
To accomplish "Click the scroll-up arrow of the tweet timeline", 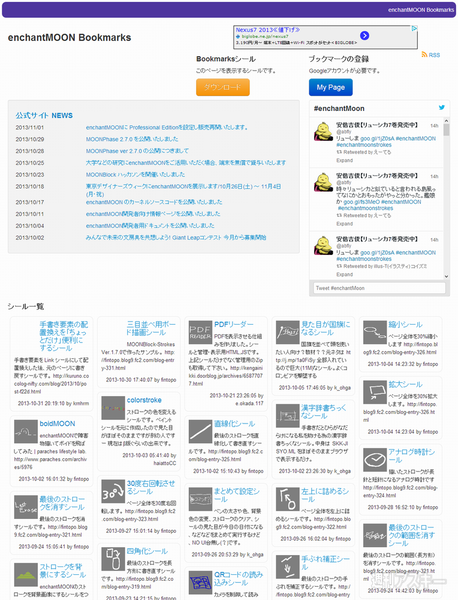I will [x=446, y=121].
